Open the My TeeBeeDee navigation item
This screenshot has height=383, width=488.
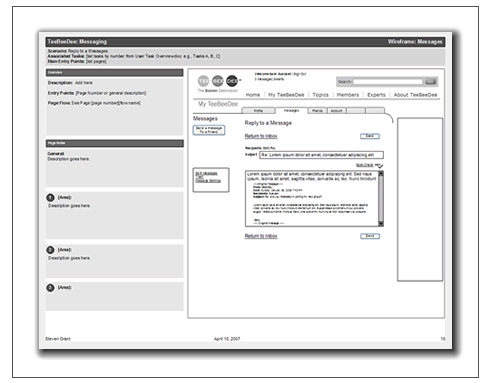pyautogui.click(x=286, y=95)
